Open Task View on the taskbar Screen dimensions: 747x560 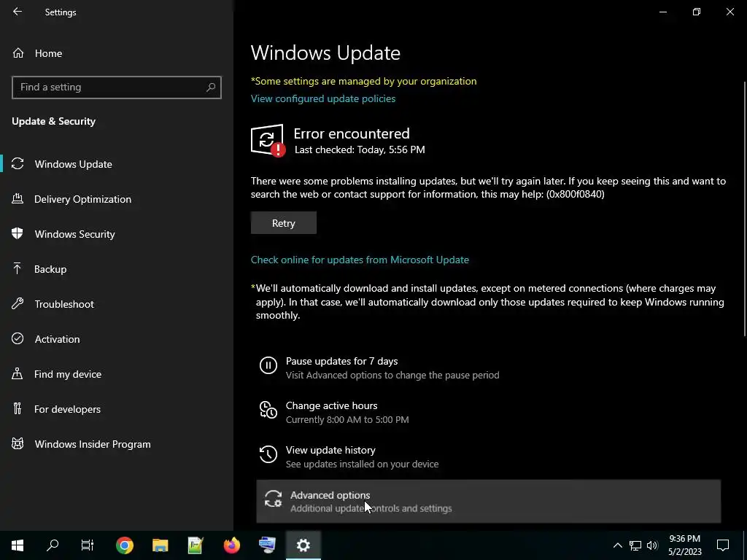(88, 545)
